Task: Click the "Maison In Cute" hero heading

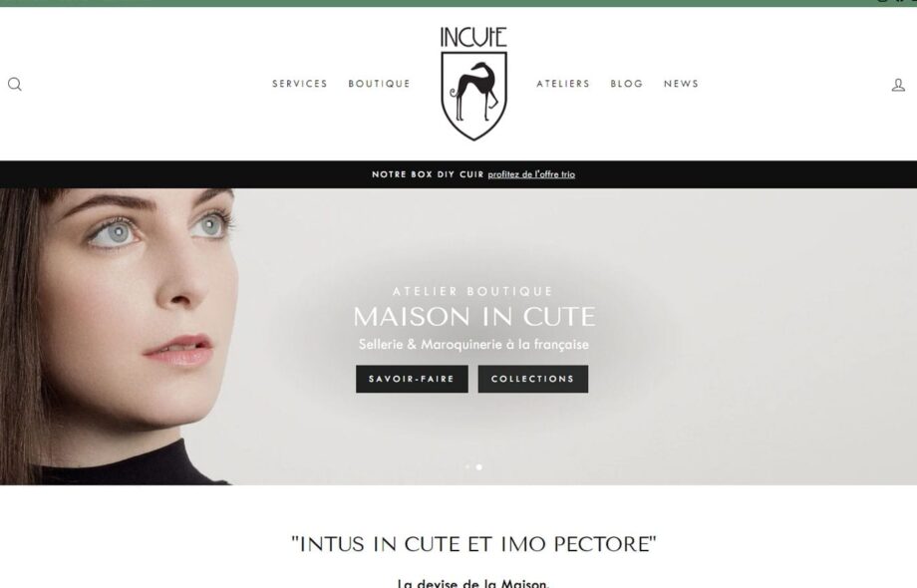Action: 473,317
